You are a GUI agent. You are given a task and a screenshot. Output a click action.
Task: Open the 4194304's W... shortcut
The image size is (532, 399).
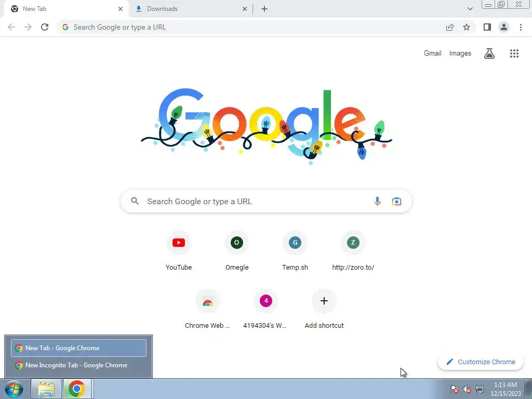click(x=265, y=309)
